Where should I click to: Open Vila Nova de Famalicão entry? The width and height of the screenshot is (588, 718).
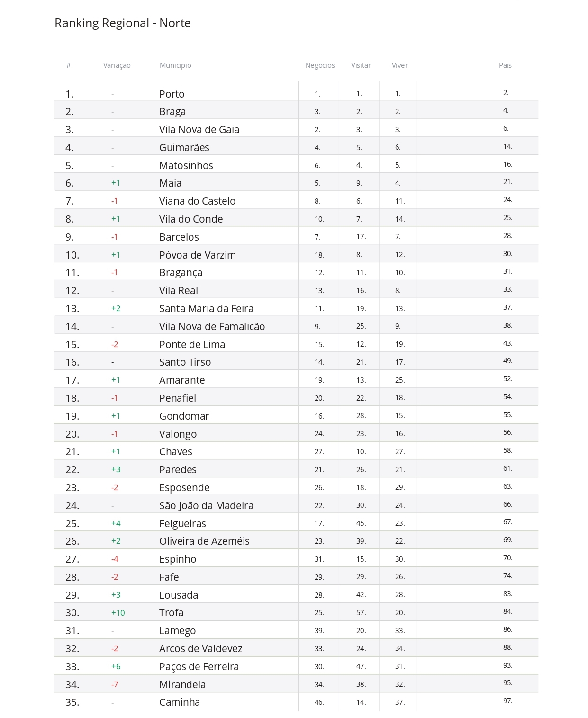click(212, 326)
